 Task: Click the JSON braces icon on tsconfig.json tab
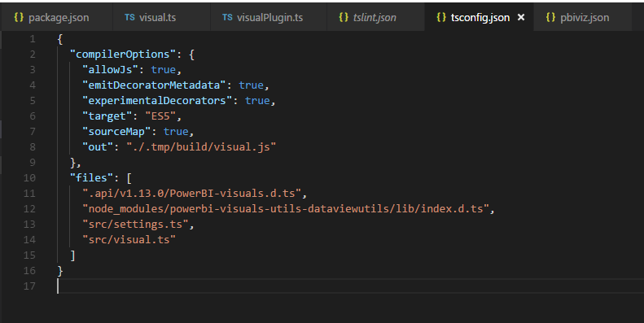(441, 17)
